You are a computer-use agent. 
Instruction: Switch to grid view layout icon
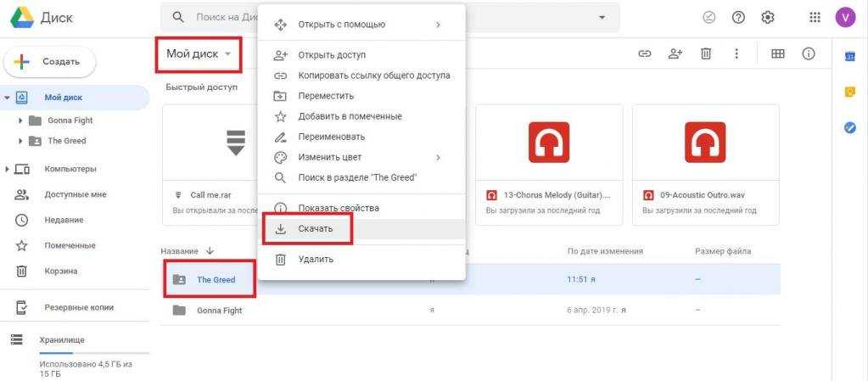[x=777, y=53]
